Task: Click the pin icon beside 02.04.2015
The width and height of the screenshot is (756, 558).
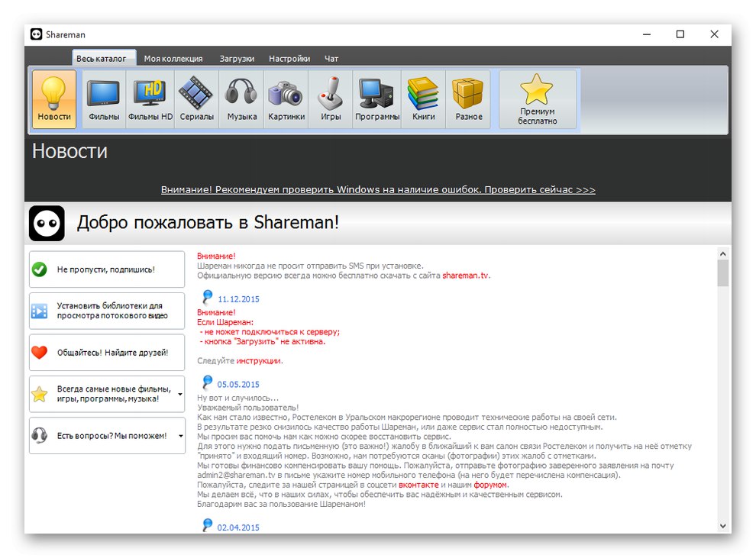Action: tap(207, 524)
